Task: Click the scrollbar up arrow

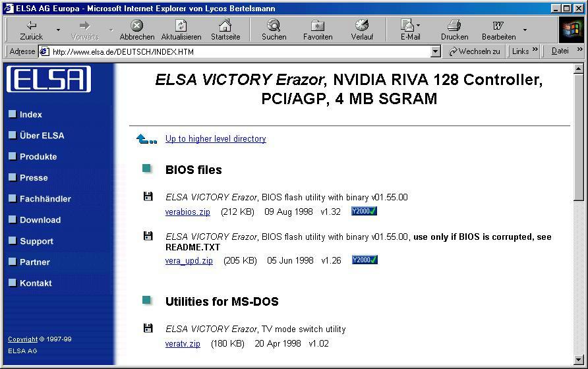Action: click(x=578, y=69)
